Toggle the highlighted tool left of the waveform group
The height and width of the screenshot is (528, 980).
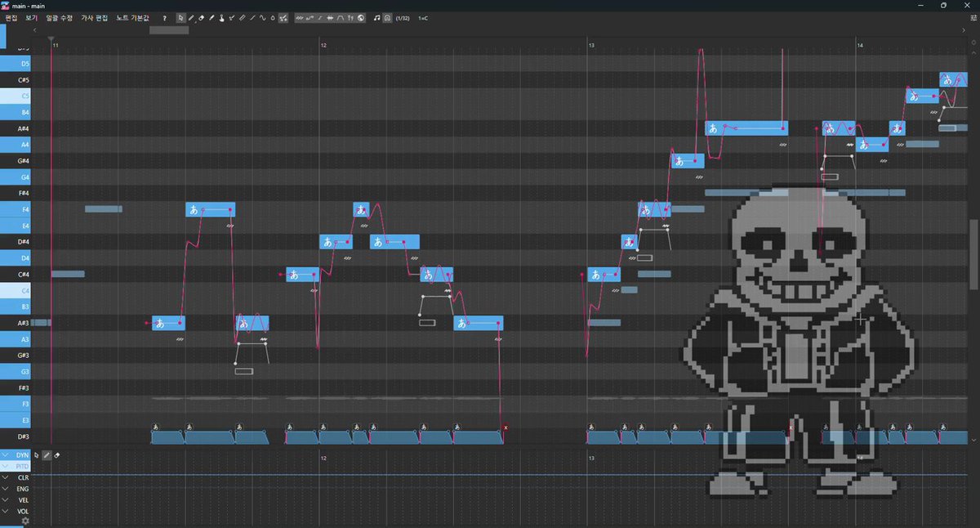283,17
